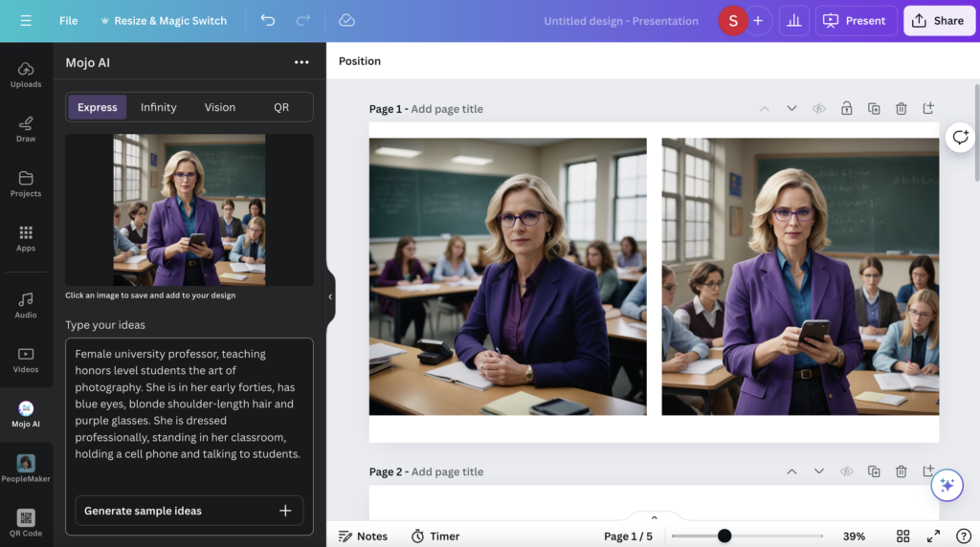Image resolution: width=980 pixels, height=547 pixels.
Task: Click the Share button
Action: [x=939, y=21]
